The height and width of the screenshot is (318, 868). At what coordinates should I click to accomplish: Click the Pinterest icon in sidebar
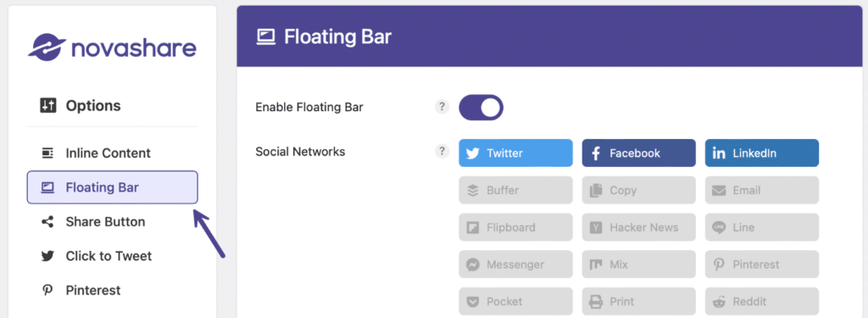[x=47, y=290]
